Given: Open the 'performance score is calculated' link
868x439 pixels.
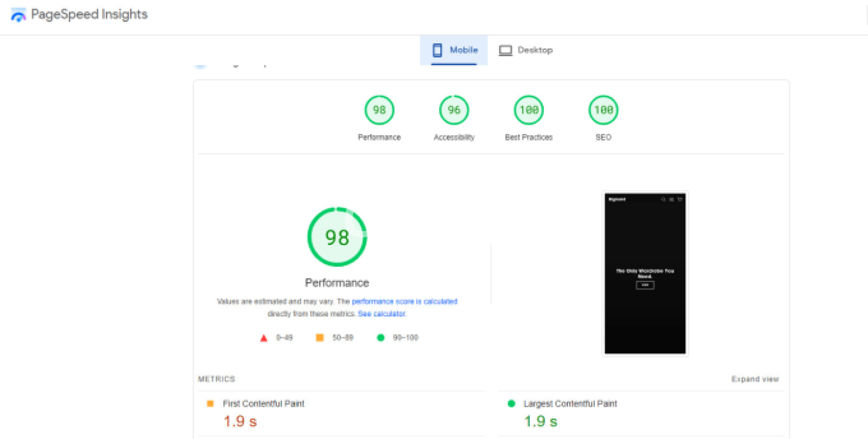Looking at the screenshot, I should [x=404, y=301].
